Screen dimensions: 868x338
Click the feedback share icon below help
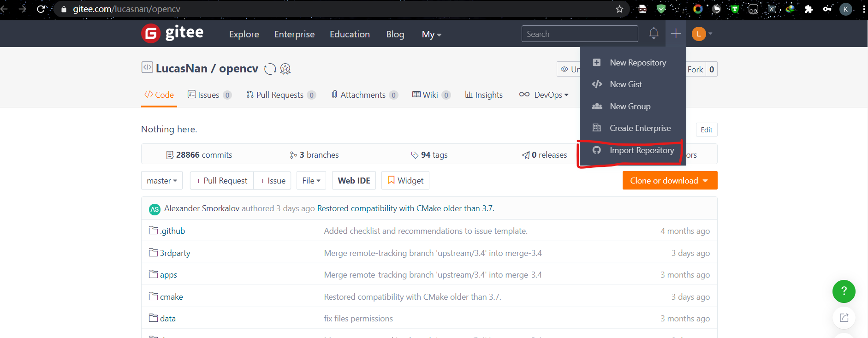[x=844, y=318]
